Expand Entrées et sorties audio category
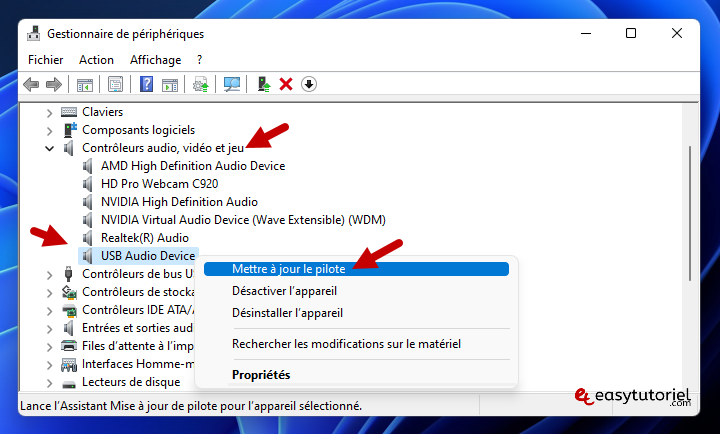The image size is (720, 434). coord(50,329)
